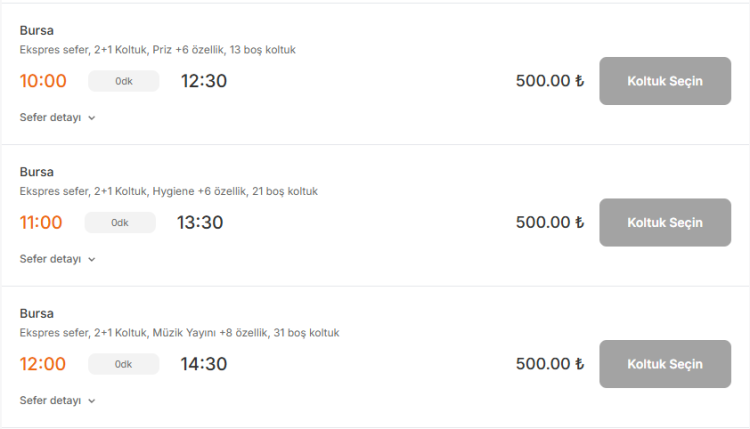This screenshot has width=750, height=429.
Task: Click the 0dk pill on the 11:00 trip
Action: point(120,222)
